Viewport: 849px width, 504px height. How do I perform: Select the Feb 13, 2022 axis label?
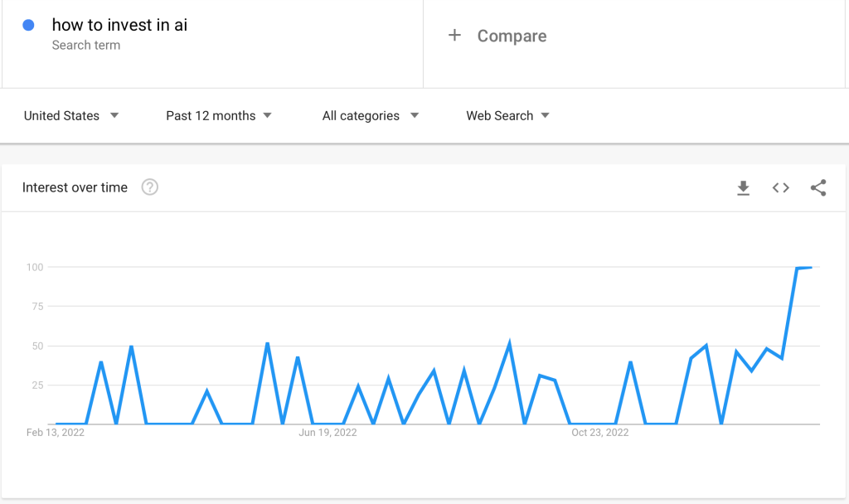(56, 433)
